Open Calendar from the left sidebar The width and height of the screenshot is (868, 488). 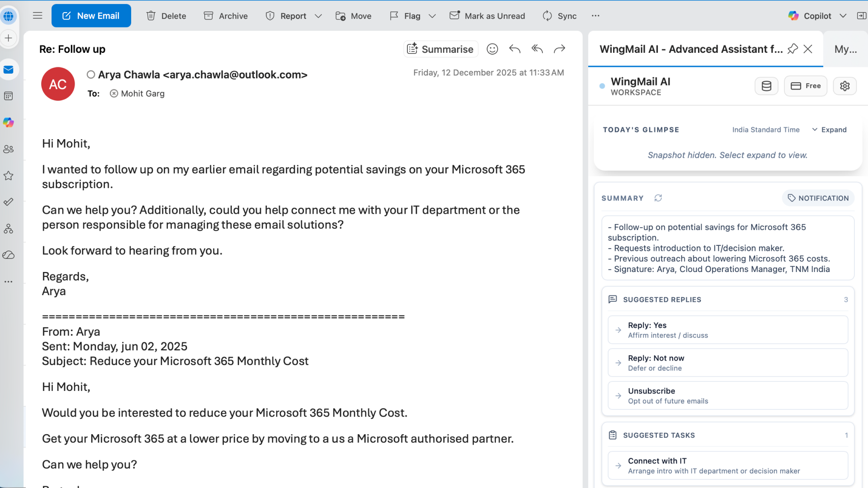(9, 96)
